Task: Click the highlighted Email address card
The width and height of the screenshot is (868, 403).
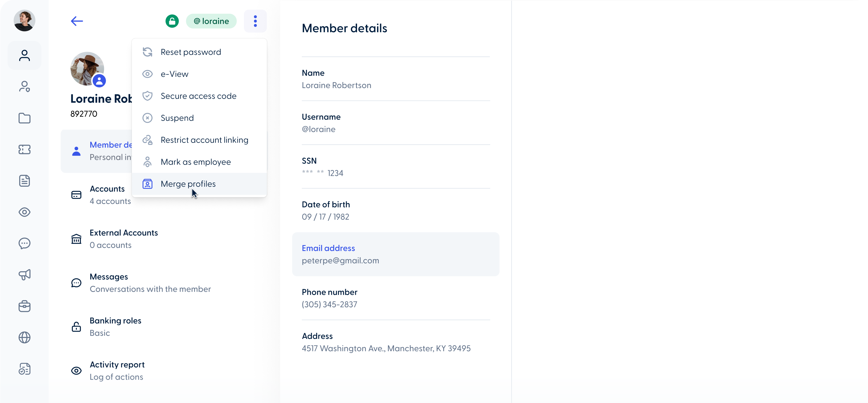Action: (x=395, y=254)
